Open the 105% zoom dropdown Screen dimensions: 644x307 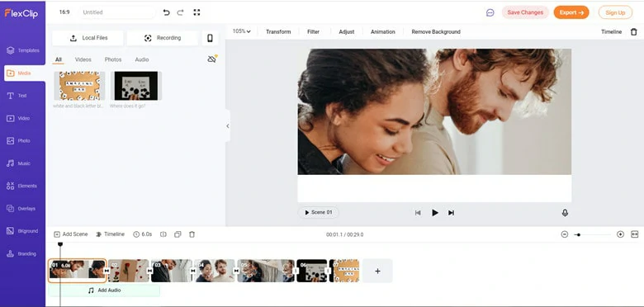[241, 31]
